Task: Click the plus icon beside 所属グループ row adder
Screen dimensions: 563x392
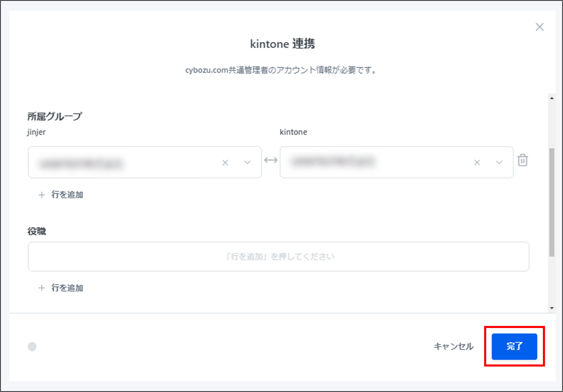Action: coord(42,195)
